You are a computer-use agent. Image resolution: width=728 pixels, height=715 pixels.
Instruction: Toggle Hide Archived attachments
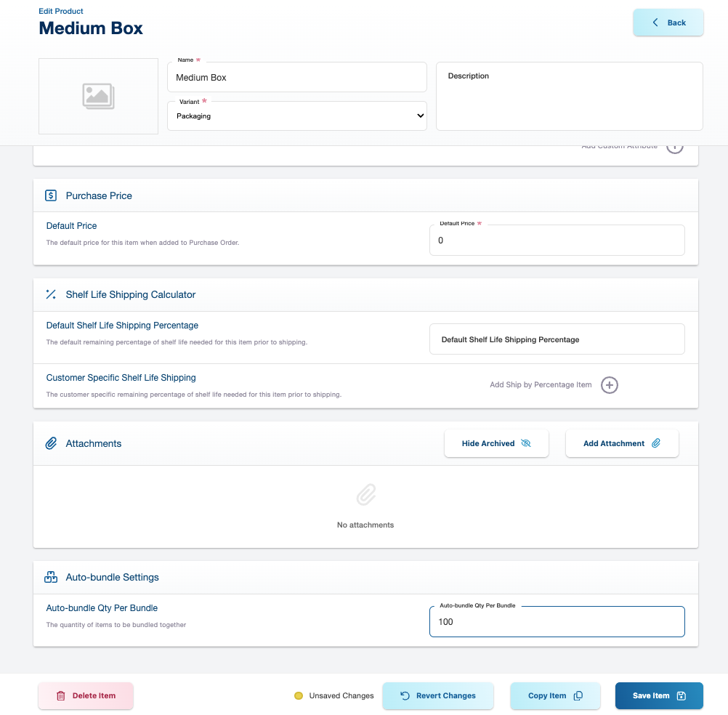pos(496,443)
